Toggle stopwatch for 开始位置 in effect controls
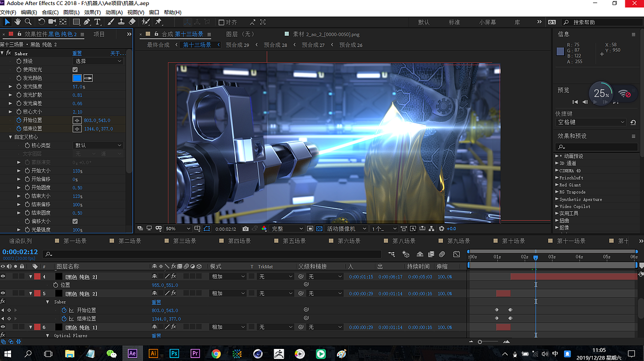The image size is (644, 361). click(x=19, y=120)
